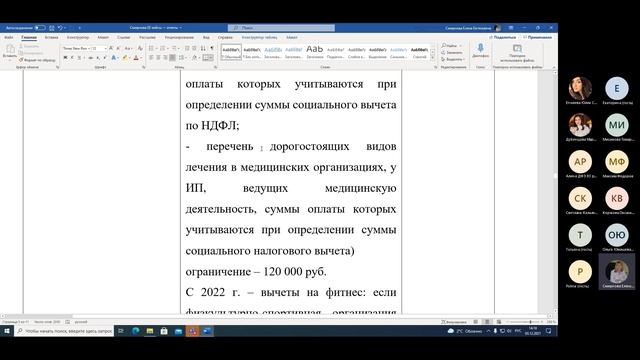Click the Clear formatting icon
The height and width of the screenshot is (360, 640).
140,48
